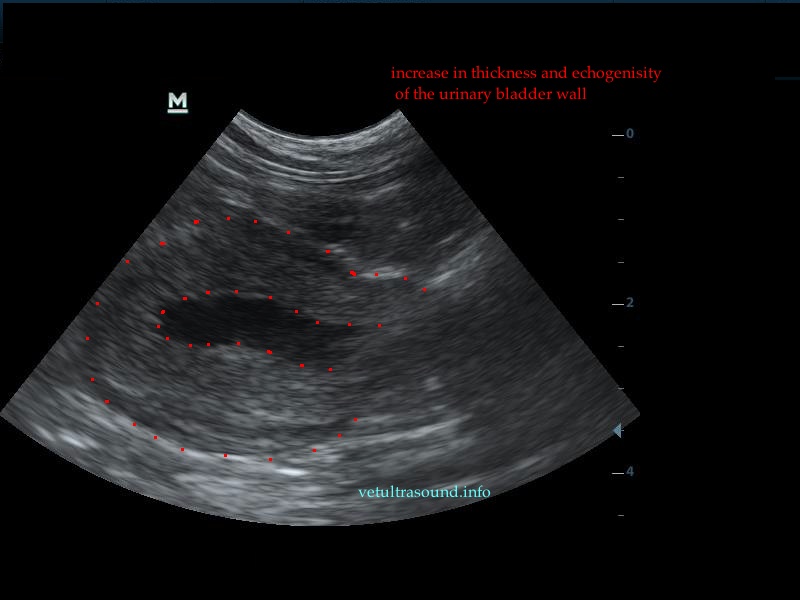Click the depth tick just above the focus arrow
This screenshot has width=800, height=600.
point(620,388)
